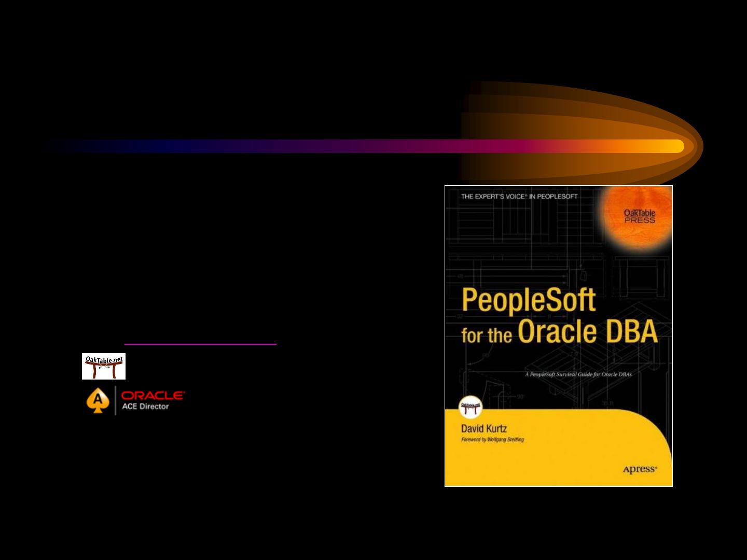Click the 'PeopleSoft' title word on the book cover
Image resolution: width=747 pixels, height=560 pixels.
click(529, 300)
